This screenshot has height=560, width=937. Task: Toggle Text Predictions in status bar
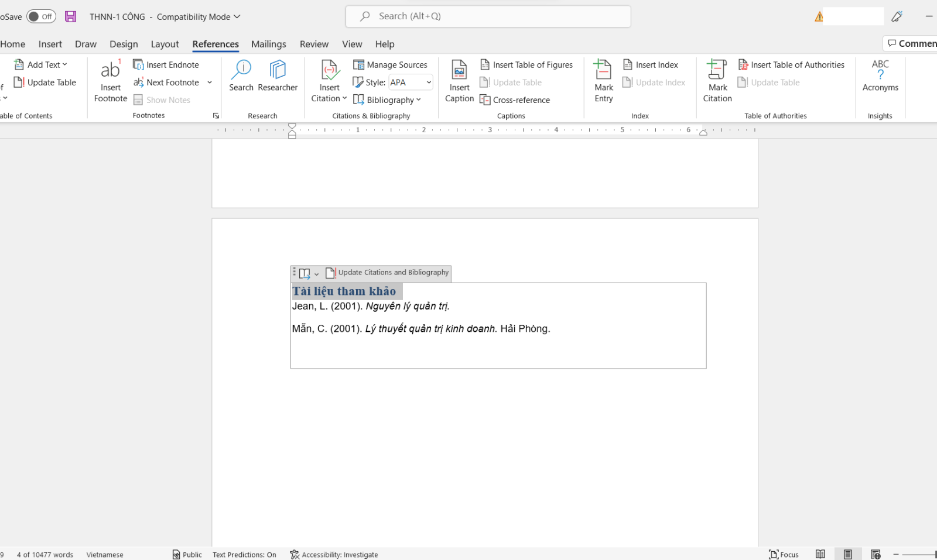(x=244, y=555)
